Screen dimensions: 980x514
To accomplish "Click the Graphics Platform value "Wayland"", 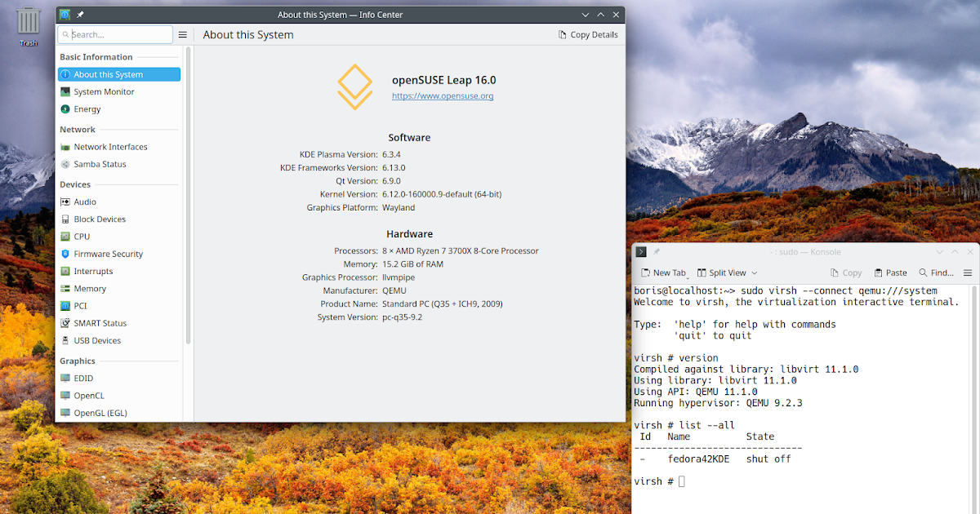I will pos(399,208).
